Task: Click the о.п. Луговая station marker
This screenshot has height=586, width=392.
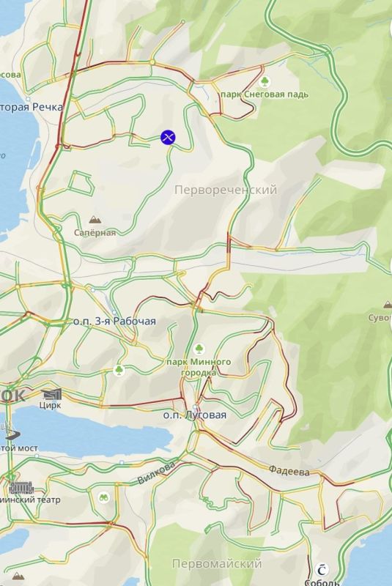Action: (195, 407)
